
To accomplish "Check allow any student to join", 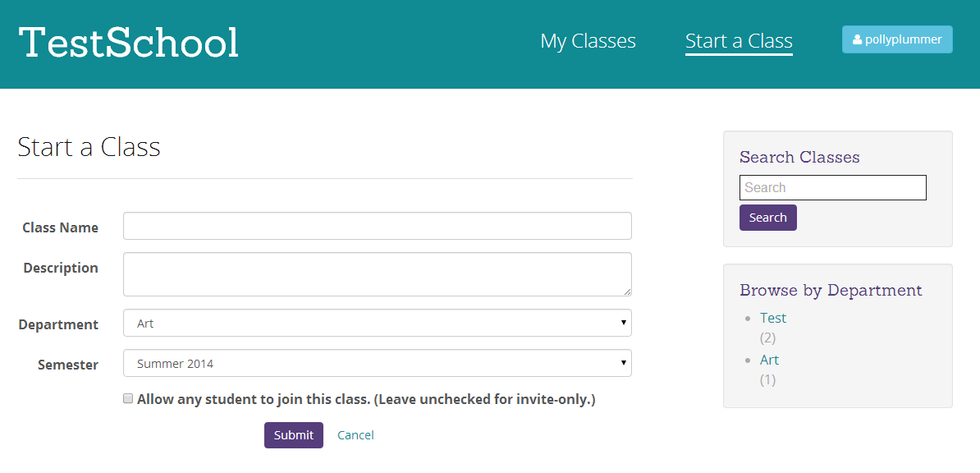I will tap(128, 397).
